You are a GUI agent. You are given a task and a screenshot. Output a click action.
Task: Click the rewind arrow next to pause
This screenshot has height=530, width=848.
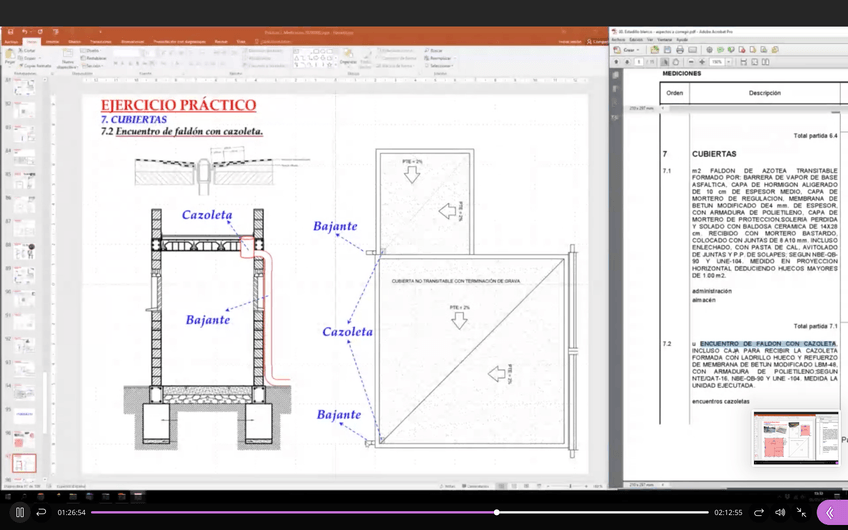click(41, 512)
